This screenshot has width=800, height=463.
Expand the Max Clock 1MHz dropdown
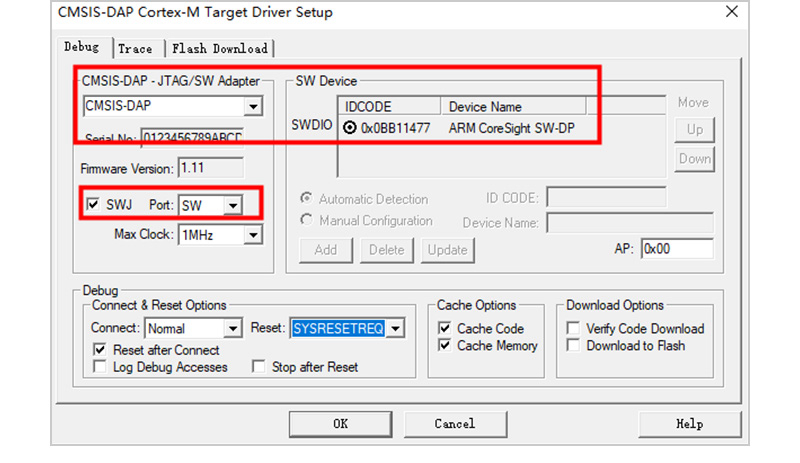[253, 235]
